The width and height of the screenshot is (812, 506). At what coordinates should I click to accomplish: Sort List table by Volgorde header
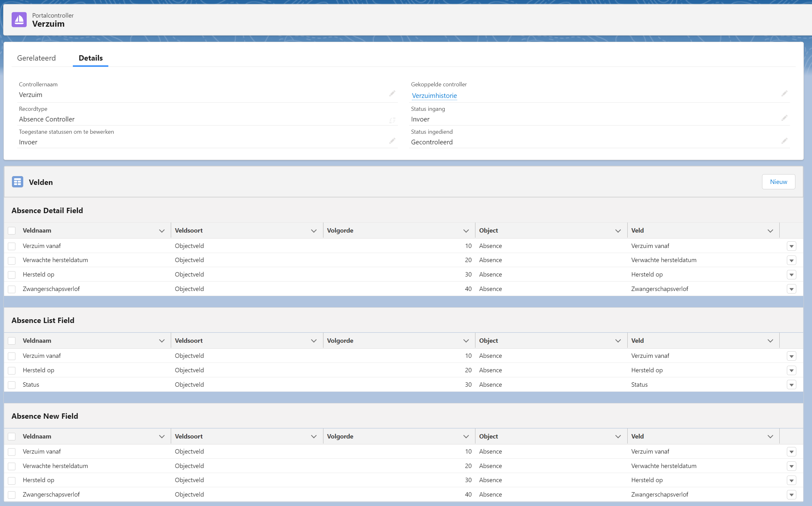pos(340,340)
